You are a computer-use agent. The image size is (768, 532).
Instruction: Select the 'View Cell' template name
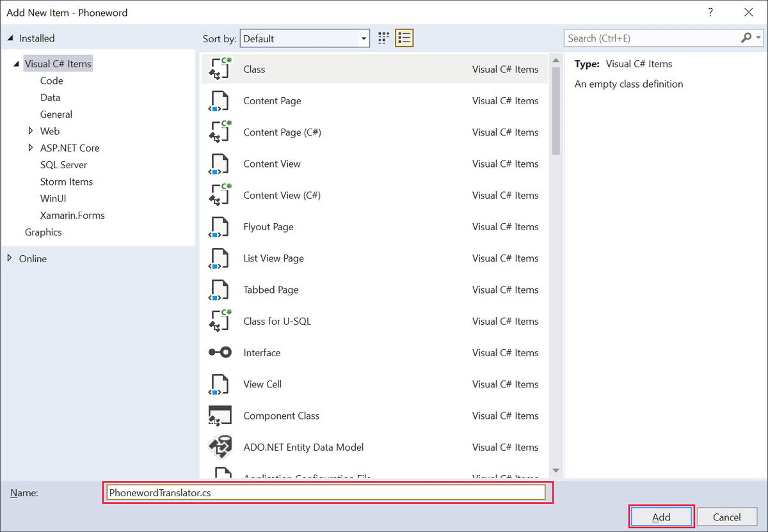coord(262,384)
